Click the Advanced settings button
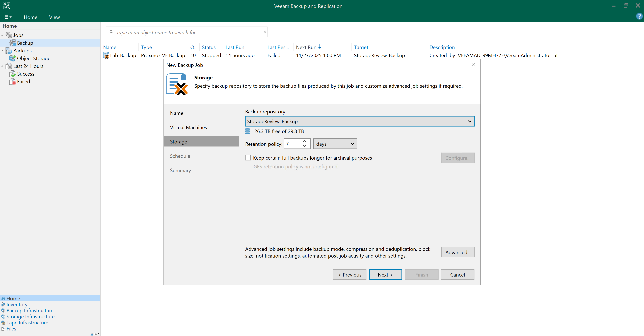This screenshot has height=336, width=644. [x=458, y=252]
